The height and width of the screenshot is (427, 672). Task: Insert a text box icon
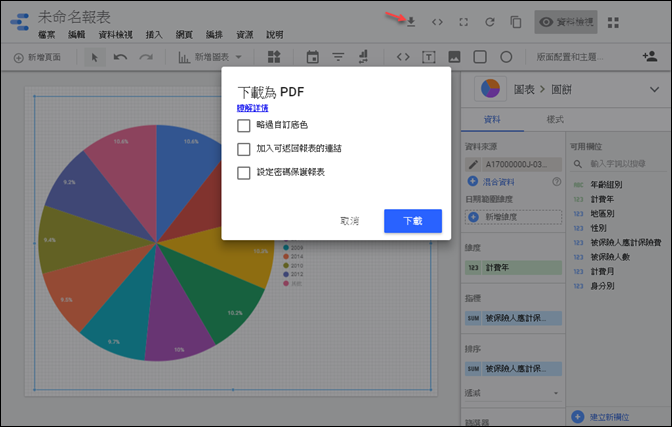[429, 57]
